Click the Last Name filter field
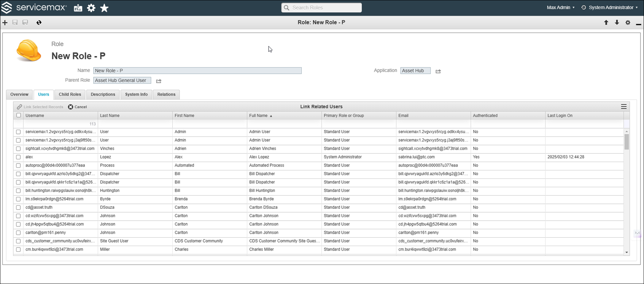644x284 pixels. (135, 124)
